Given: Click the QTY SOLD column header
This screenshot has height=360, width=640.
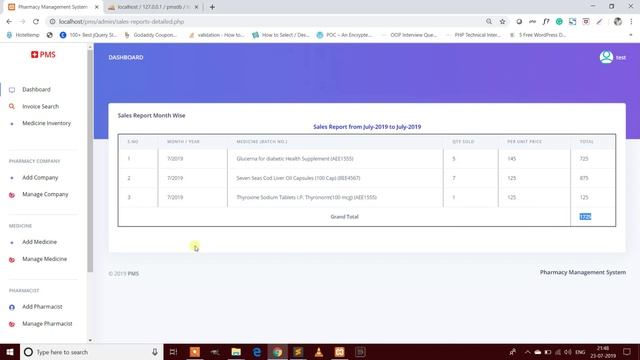Looking at the screenshot, I should coord(463,142).
